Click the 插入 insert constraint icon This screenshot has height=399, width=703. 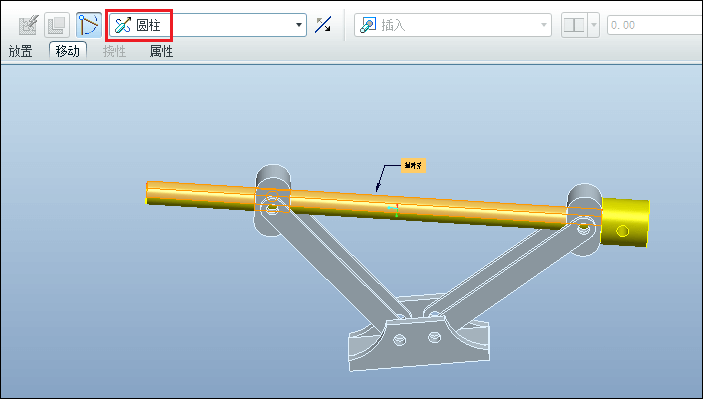(x=368, y=25)
